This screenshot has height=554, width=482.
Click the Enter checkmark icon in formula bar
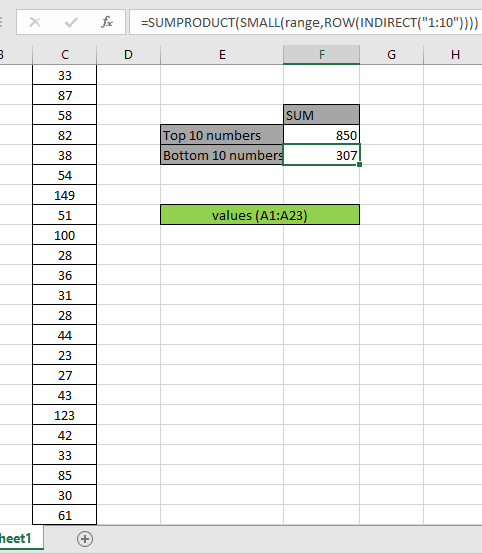pos(71,23)
